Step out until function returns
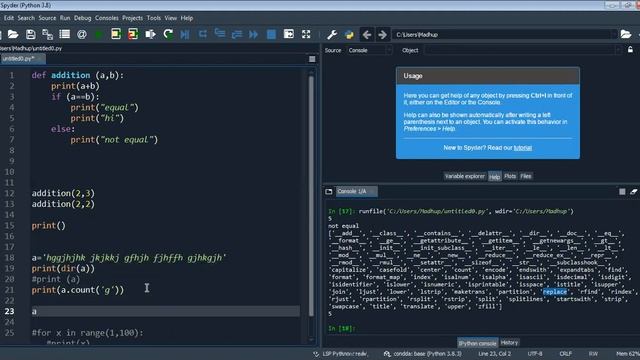 tap(237, 34)
